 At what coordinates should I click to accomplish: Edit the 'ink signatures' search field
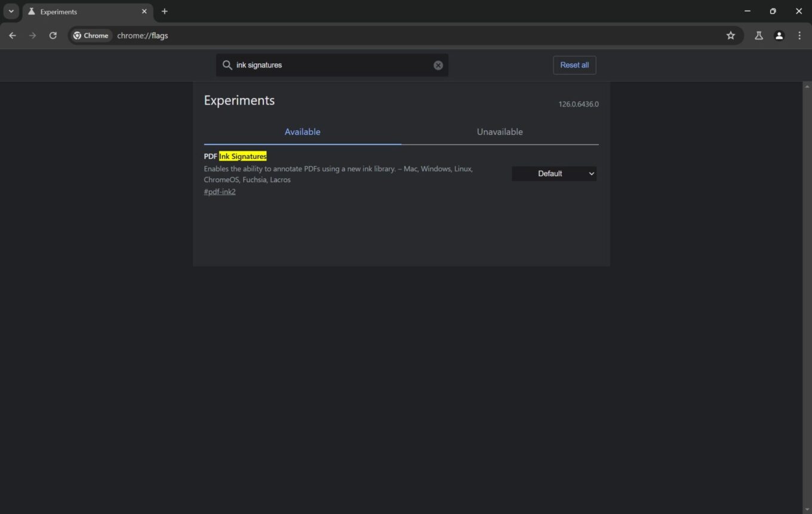(332, 65)
